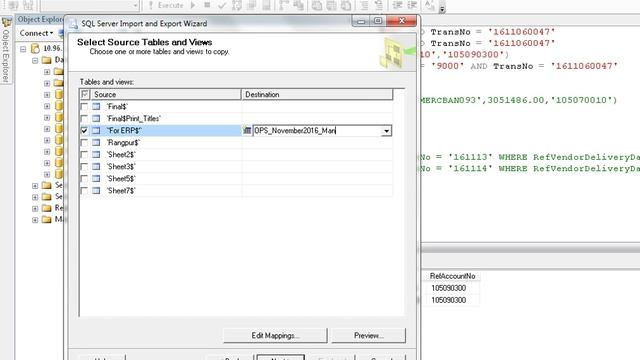The image size is (640, 360).
Task: Collapse the 10.96 server node
Action: point(23,49)
